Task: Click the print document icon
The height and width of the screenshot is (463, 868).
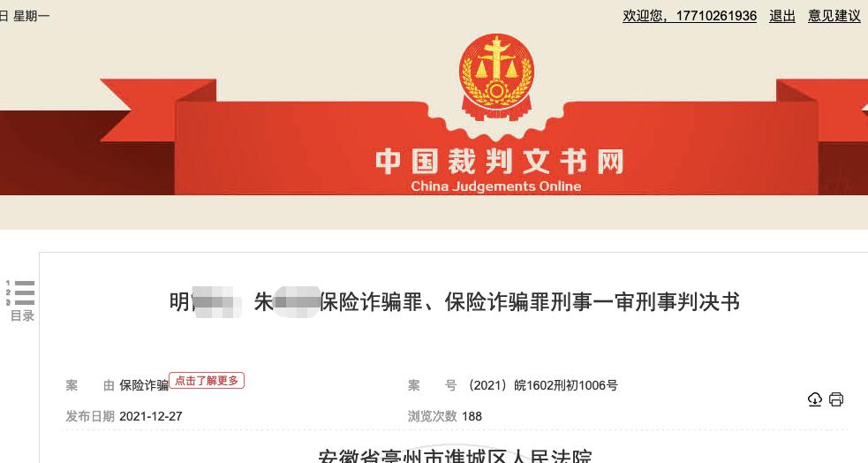Action: point(836,399)
